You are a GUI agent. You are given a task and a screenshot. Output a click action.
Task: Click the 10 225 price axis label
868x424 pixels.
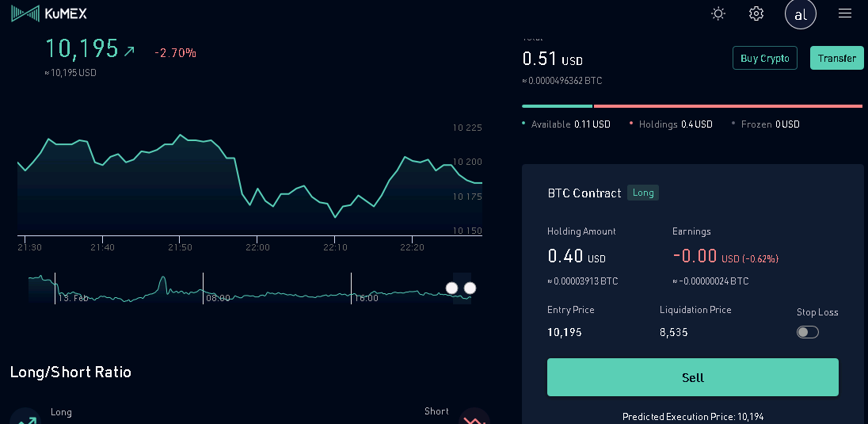pos(467,128)
